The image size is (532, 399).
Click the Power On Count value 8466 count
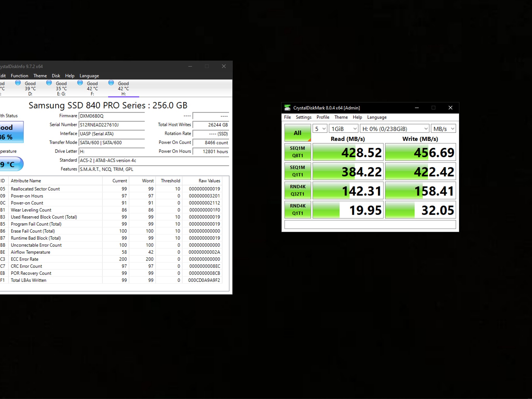pyautogui.click(x=211, y=143)
